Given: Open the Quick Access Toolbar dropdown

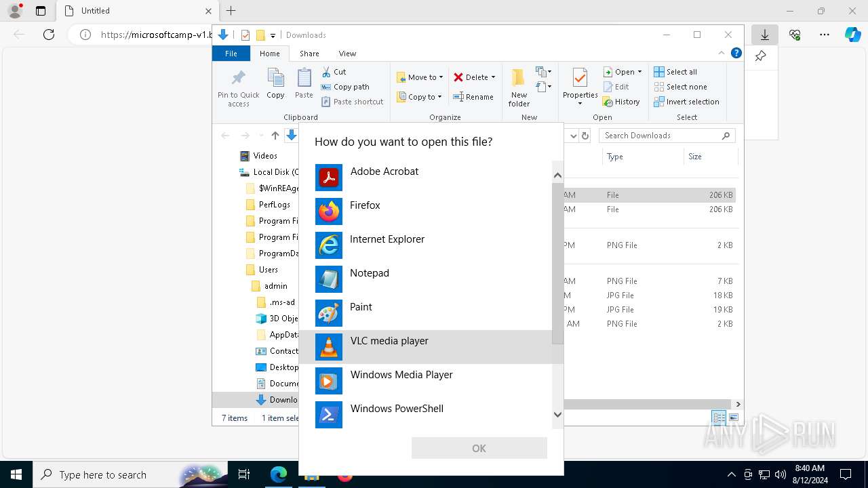Looking at the screenshot, I should [273, 35].
